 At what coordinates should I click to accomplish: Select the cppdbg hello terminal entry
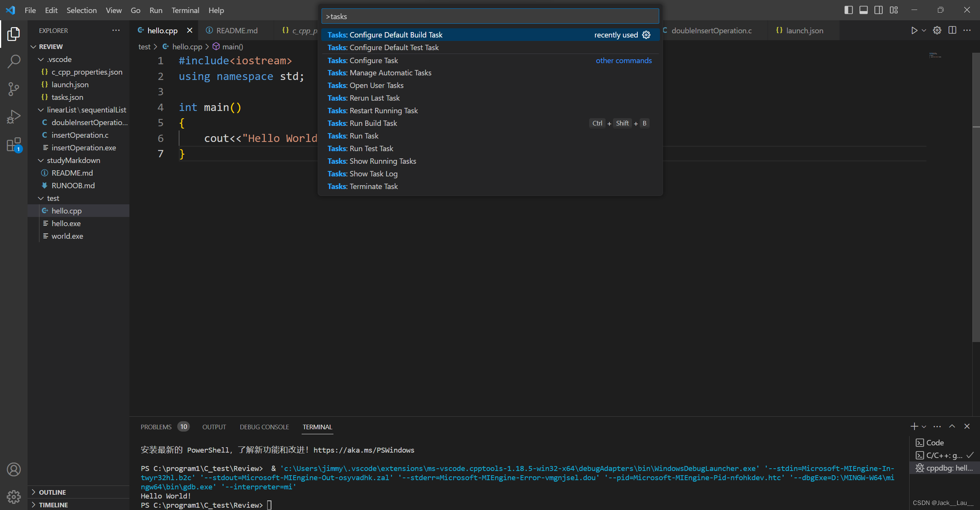[x=944, y=468]
